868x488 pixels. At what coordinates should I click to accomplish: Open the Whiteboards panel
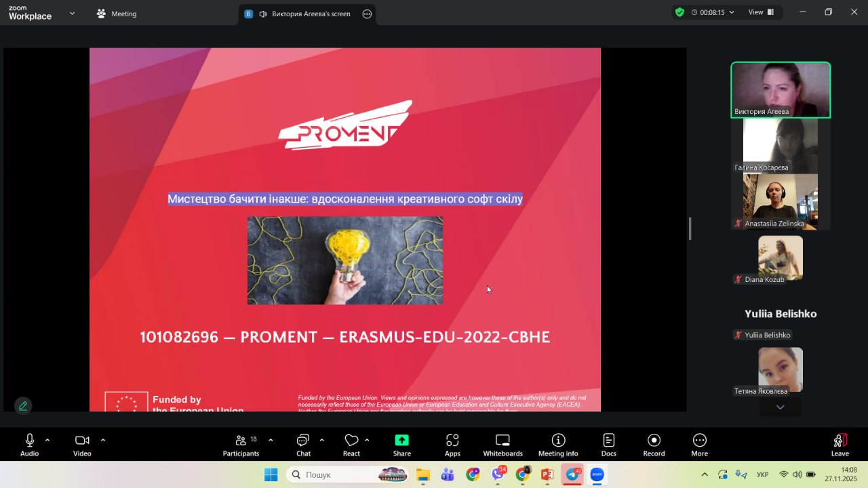[x=502, y=445]
